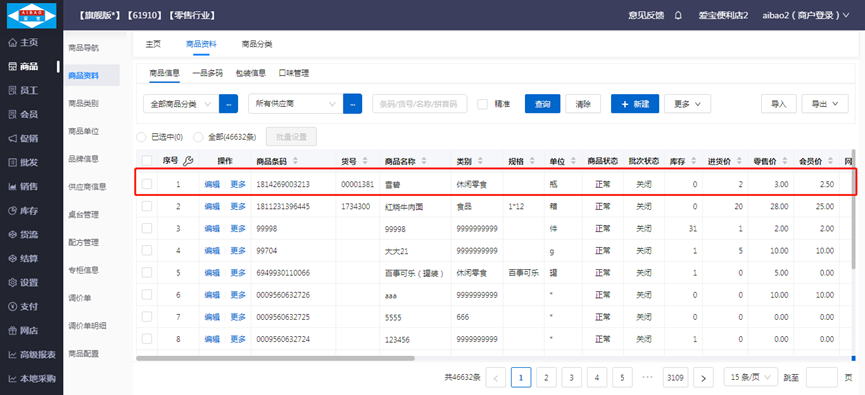The height and width of the screenshot is (395, 865).
Task: Open column settings wrench beside 序号
Action: (x=188, y=161)
